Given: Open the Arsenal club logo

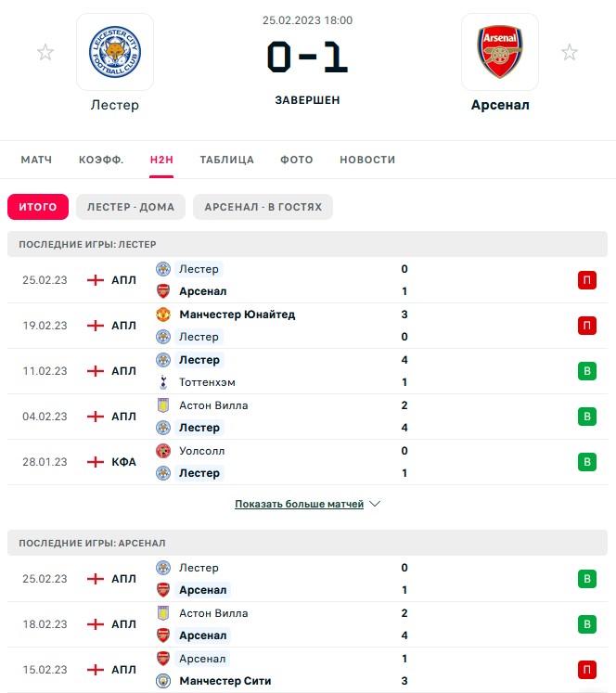Looking at the screenshot, I should click(500, 52).
